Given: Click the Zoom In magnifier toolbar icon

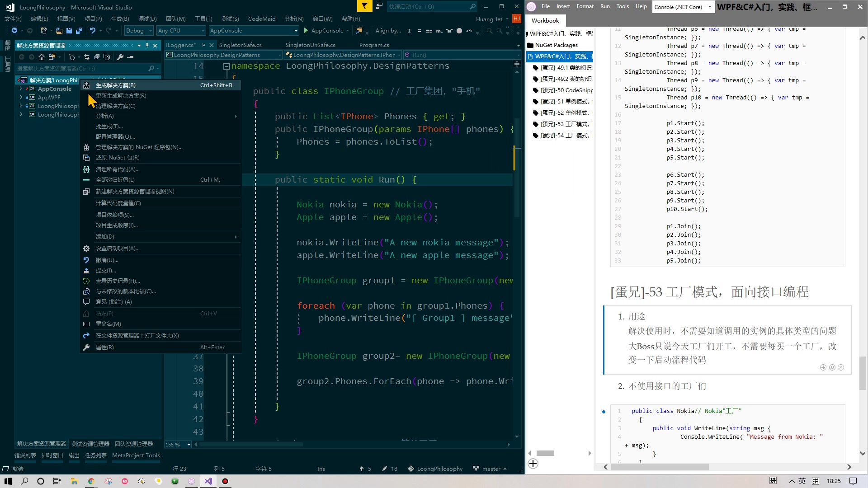Looking at the screenshot, I should pyautogui.click(x=490, y=31).
